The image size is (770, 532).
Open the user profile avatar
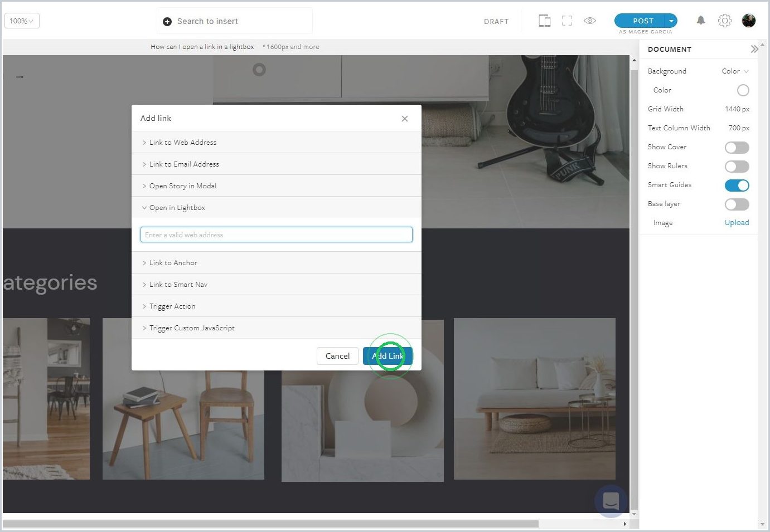pos(749,21)
